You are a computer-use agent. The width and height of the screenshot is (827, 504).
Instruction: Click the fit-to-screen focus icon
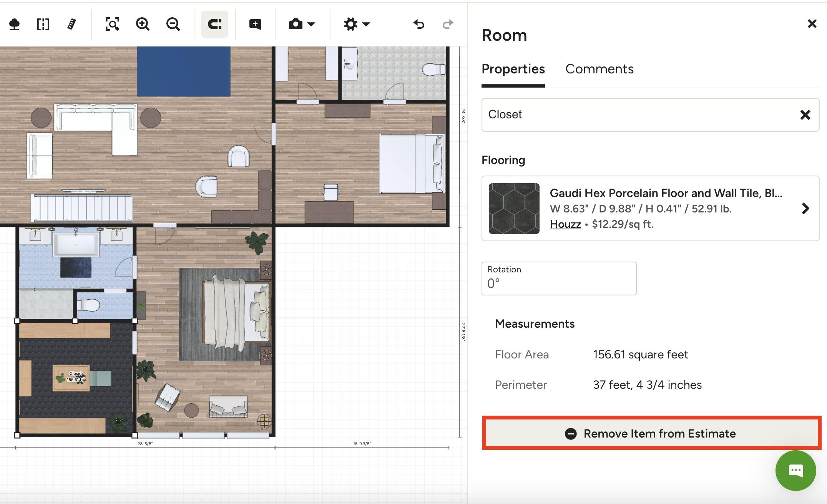[112, 24]
